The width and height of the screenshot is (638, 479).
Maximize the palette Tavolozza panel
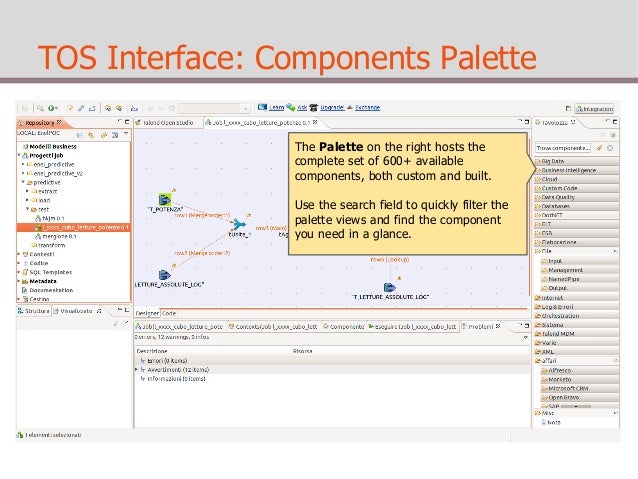pos(615,122)
